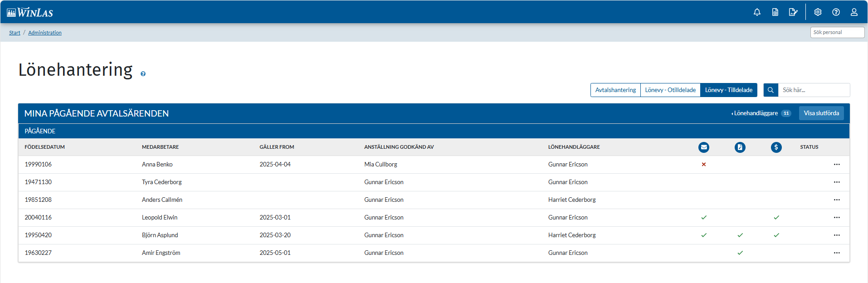
Task: Click the help question mark in top bar
Action: pos(836,12)
